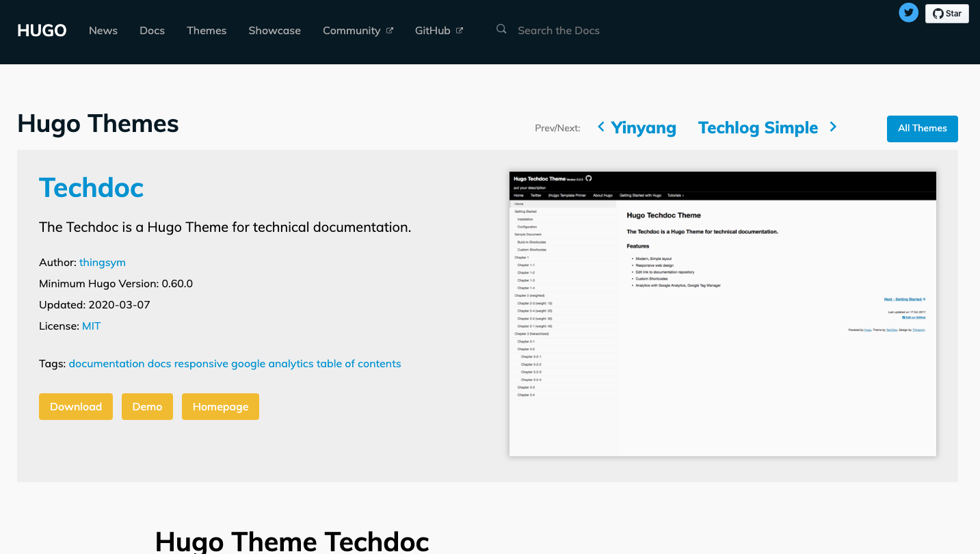Open the Techdoc theme title link
This screenshot has width=980, height=554.
(x=91, y=187)
